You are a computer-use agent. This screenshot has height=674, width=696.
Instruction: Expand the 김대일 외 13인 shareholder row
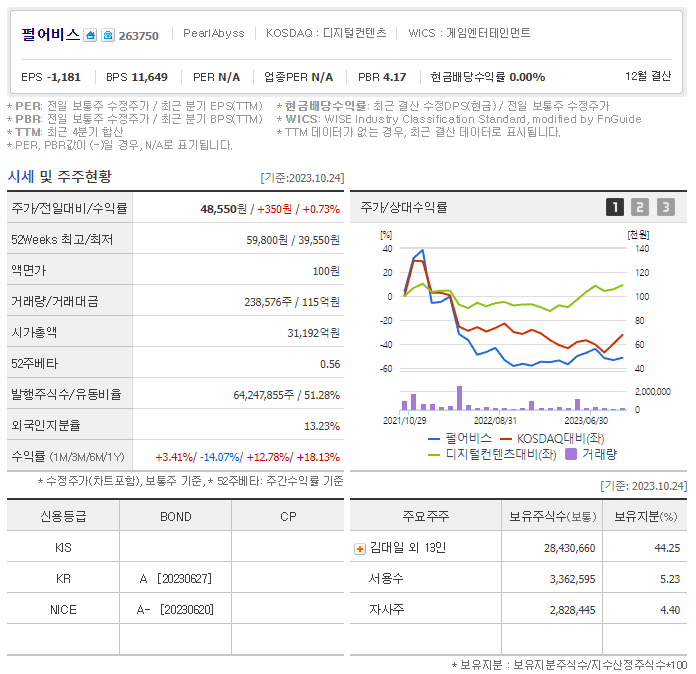(360, 549)
